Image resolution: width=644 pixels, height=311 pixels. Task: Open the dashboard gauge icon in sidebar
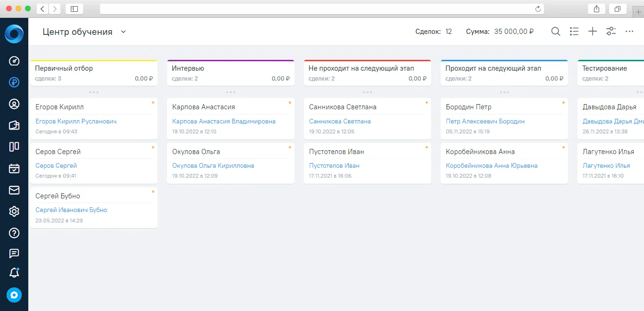[14, 61]
